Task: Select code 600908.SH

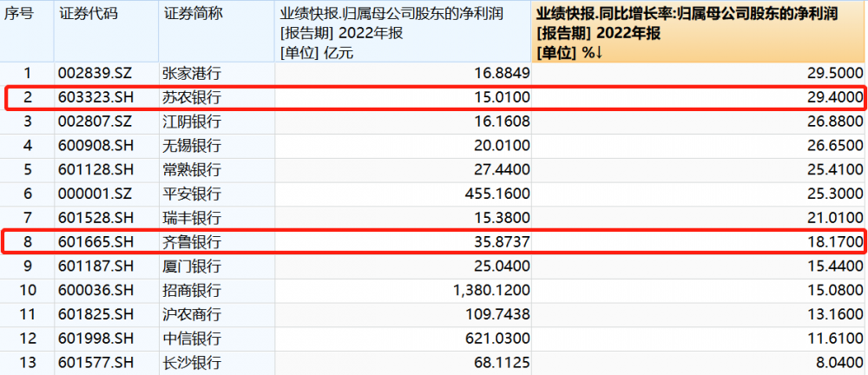Action: click(x=94, y=146)
